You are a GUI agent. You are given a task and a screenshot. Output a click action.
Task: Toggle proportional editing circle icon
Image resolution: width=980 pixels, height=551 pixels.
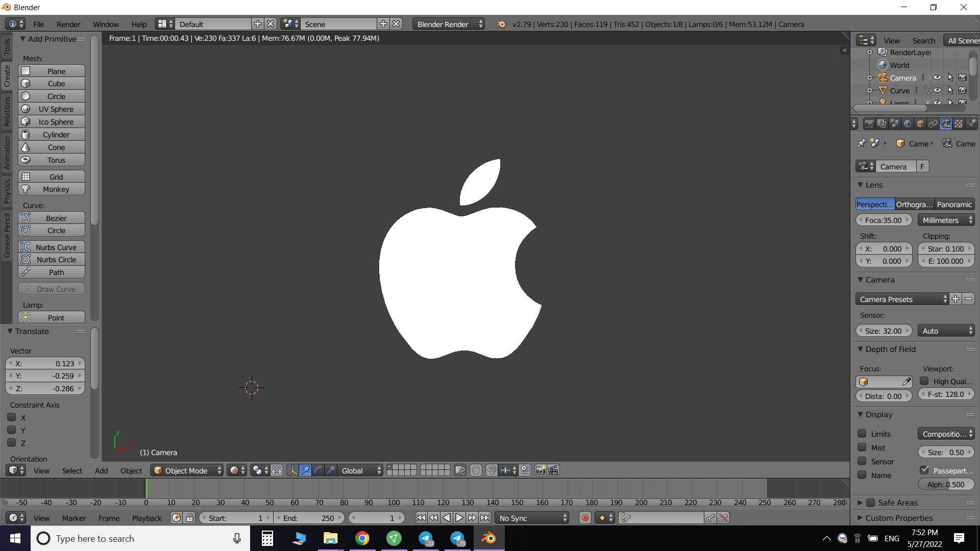(476, 470)
